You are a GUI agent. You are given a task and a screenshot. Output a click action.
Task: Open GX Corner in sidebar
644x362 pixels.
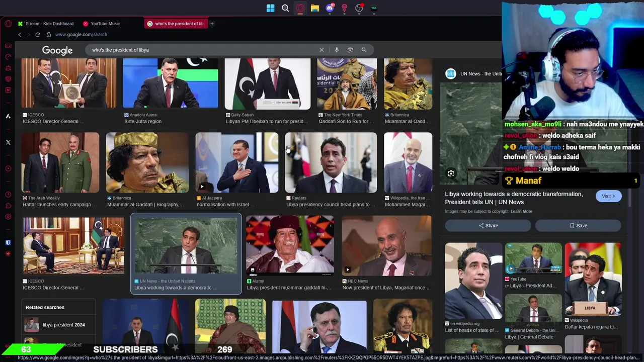(x=8, y=46)
